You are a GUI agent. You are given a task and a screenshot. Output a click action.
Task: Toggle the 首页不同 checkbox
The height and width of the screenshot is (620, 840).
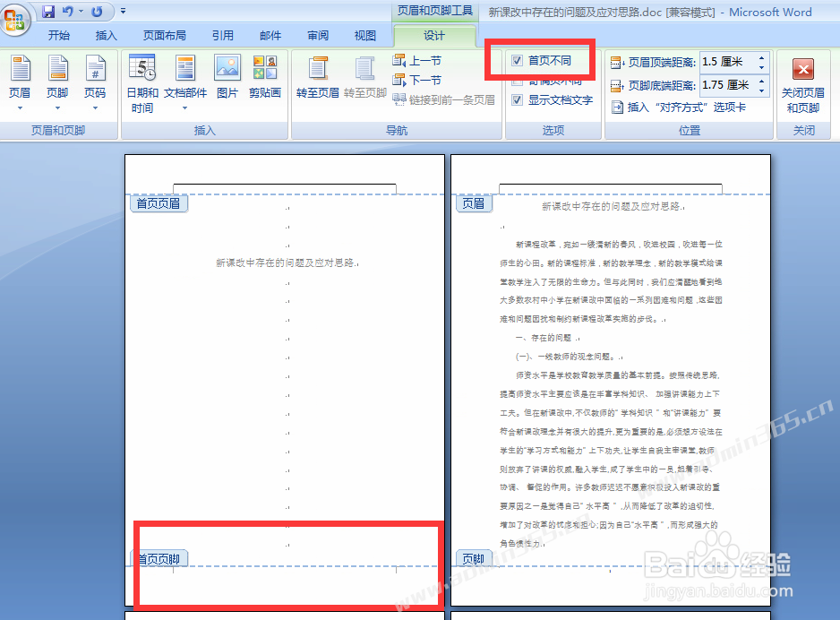[517, 61]
